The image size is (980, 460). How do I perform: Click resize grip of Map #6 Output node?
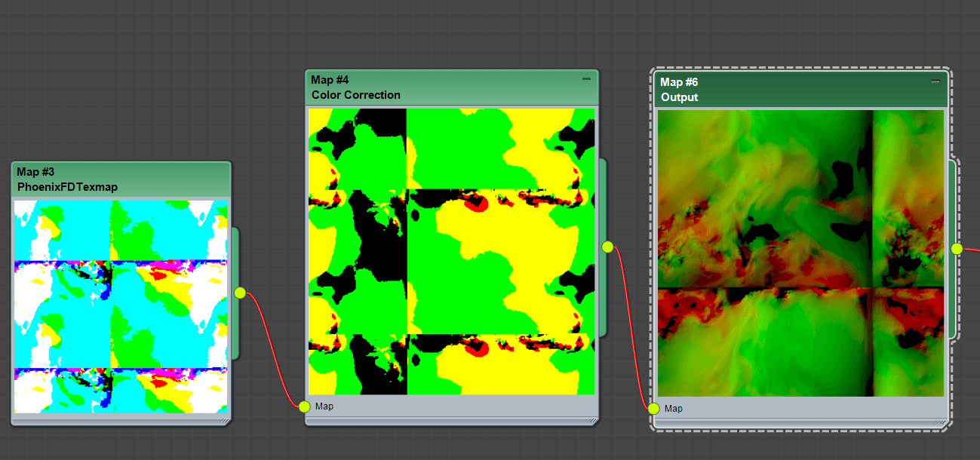point(940,423)
